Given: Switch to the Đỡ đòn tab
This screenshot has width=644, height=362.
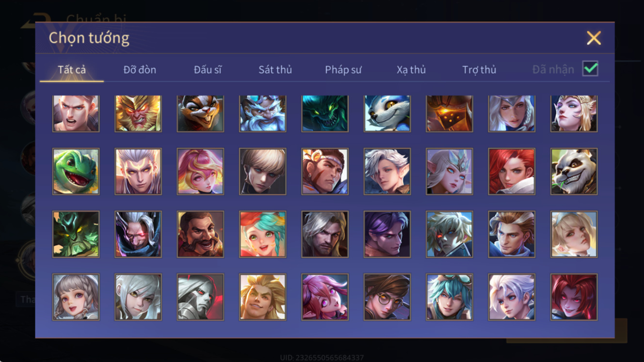Looking at the screenshot, I should [140, 70].
